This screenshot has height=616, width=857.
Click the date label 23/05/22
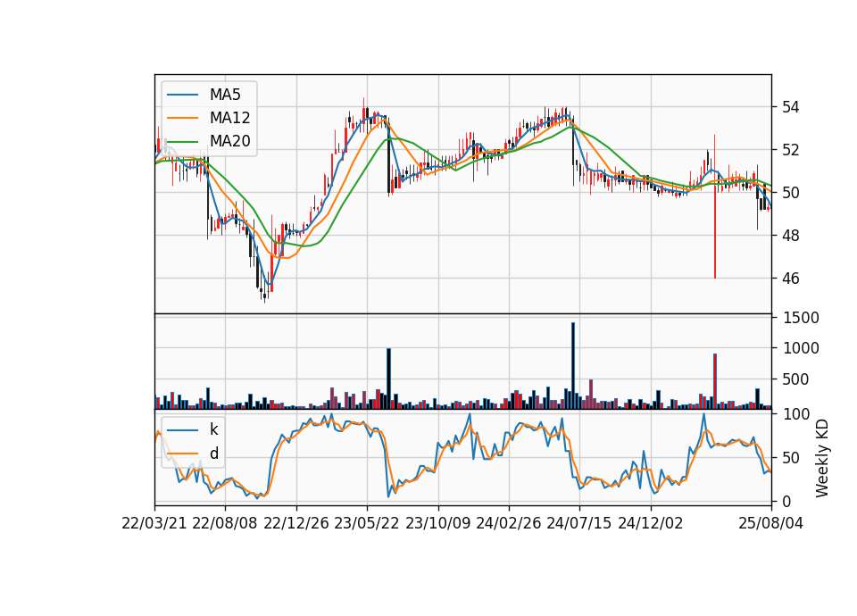pyautogui.click(x=367, y=523)
